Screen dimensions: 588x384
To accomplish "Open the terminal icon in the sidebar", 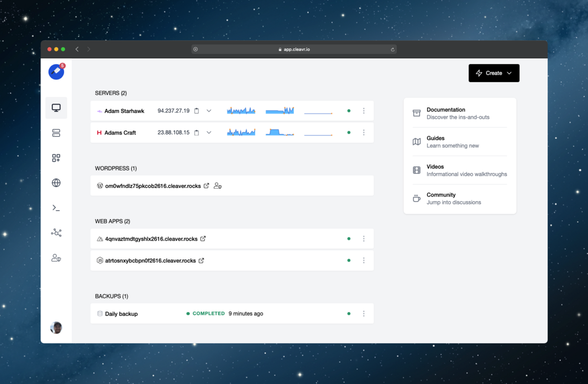I will (56, 207).
